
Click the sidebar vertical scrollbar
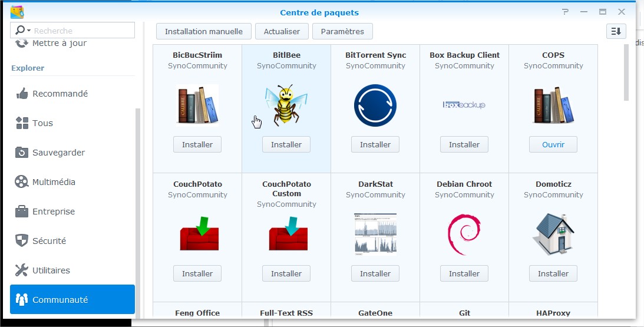tap(138, 214)
